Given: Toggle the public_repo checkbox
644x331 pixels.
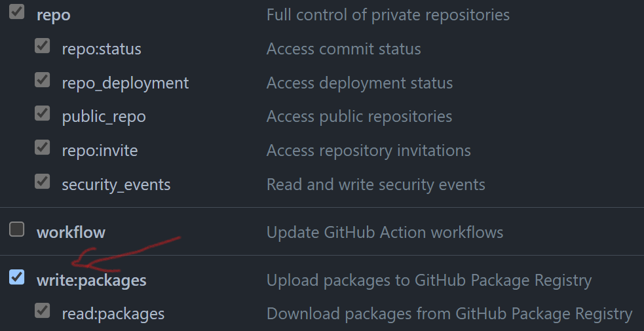Looking at the screenshot, I should tap(43, 113).
